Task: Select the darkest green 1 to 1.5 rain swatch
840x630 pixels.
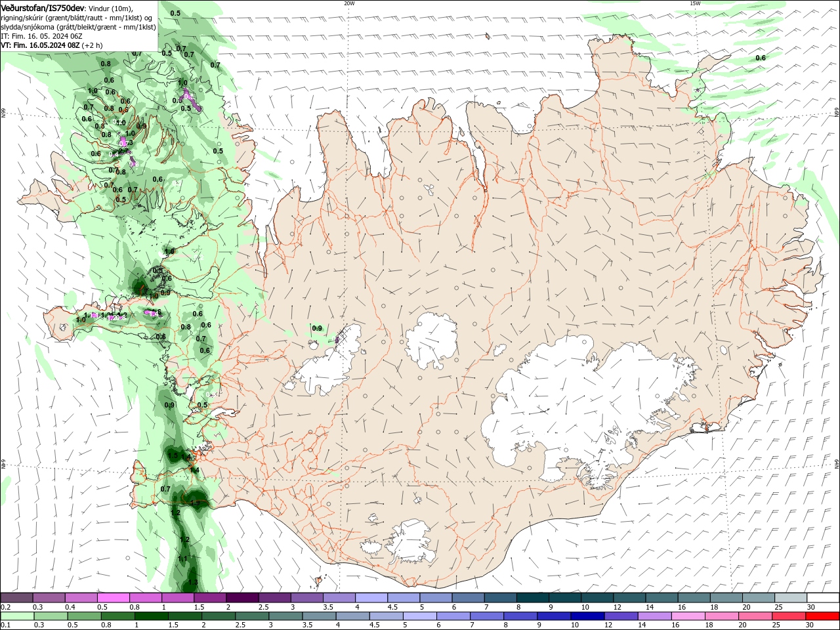Action: point(151,616)
